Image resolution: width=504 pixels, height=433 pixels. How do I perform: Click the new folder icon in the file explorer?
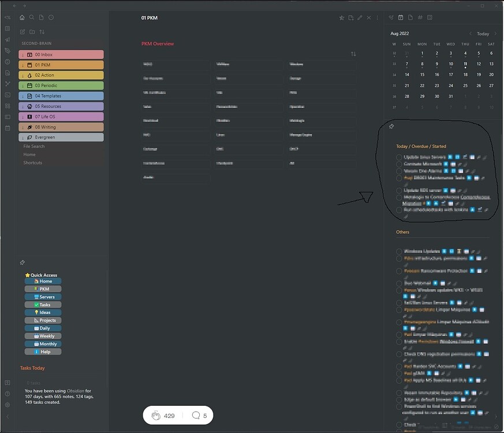coord(32,32)
